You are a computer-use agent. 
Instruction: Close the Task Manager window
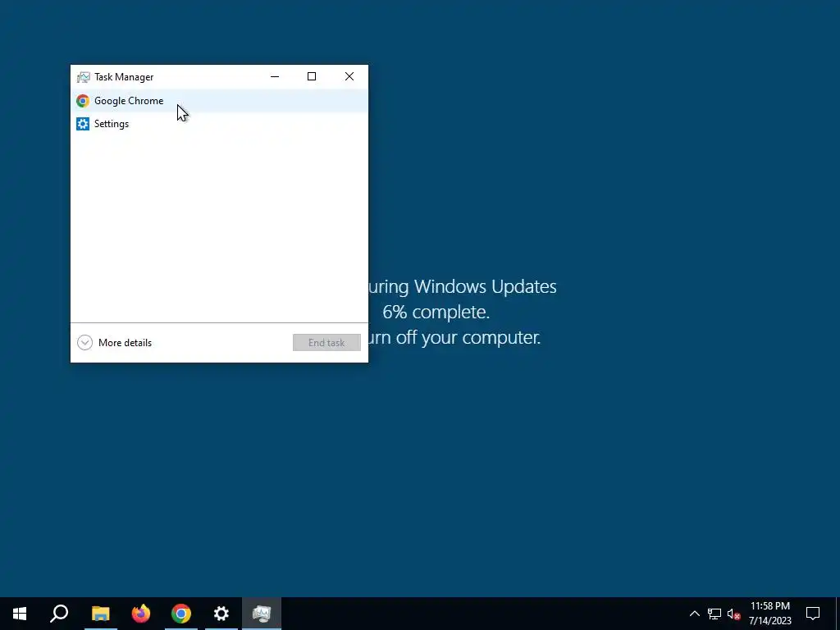[349, 76]
